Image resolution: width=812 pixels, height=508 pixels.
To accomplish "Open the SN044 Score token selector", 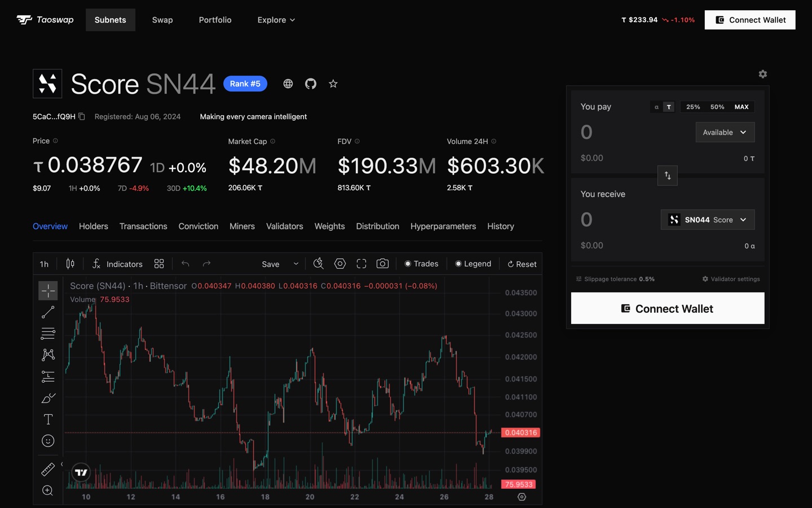I will tap(708, 220).
